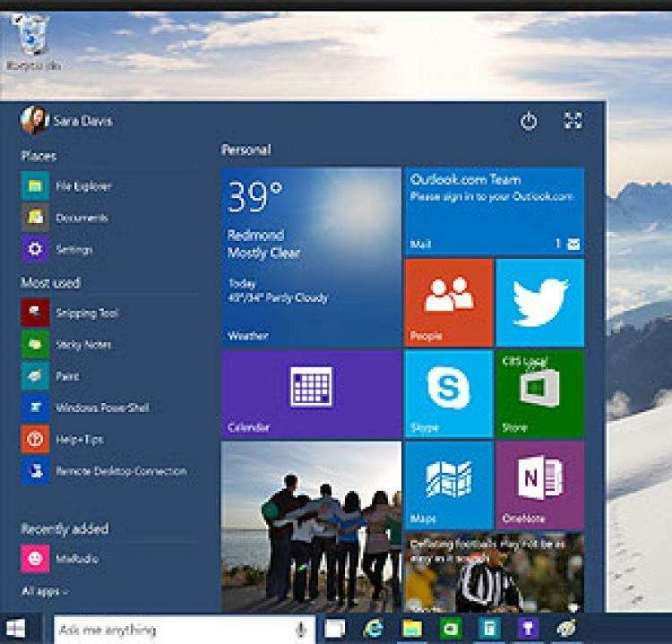Open File Explorer from the taskbar
672x644 pixels.
coord(412,629)
